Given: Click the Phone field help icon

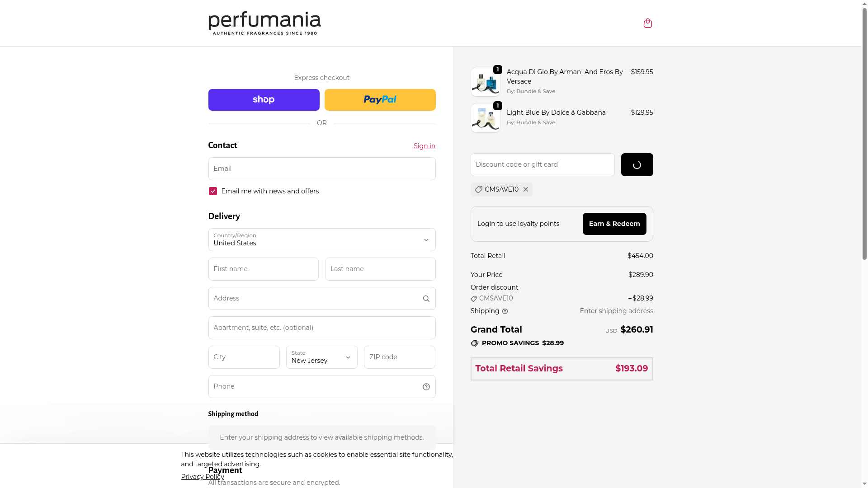Looking at the screenshot, I should tap(426, 387).
